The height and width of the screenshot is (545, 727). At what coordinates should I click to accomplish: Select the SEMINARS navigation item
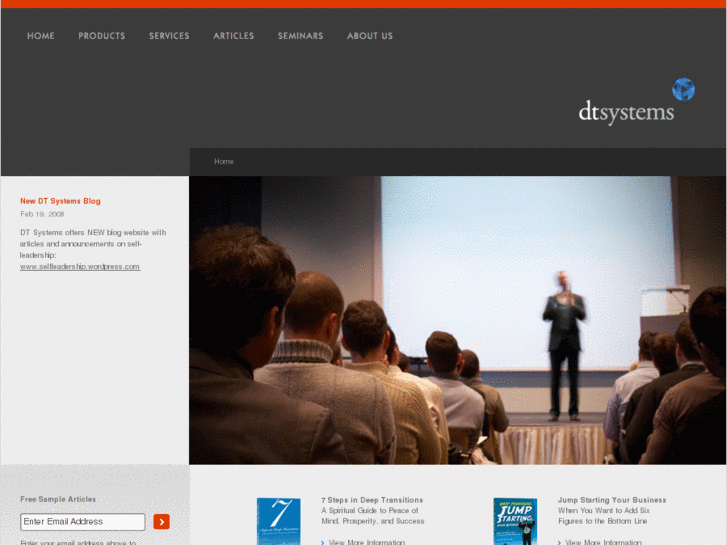pos(300,36)
